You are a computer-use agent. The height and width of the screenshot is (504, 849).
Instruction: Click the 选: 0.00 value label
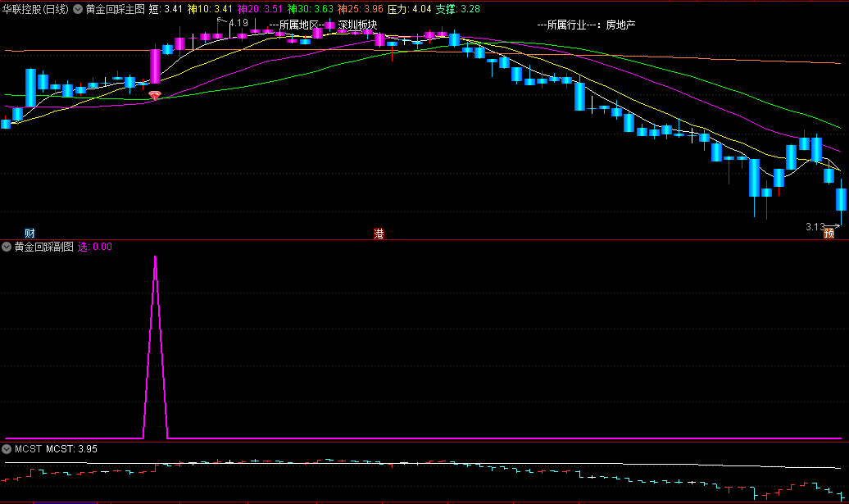pyautogui.click(x=95, y=247)
